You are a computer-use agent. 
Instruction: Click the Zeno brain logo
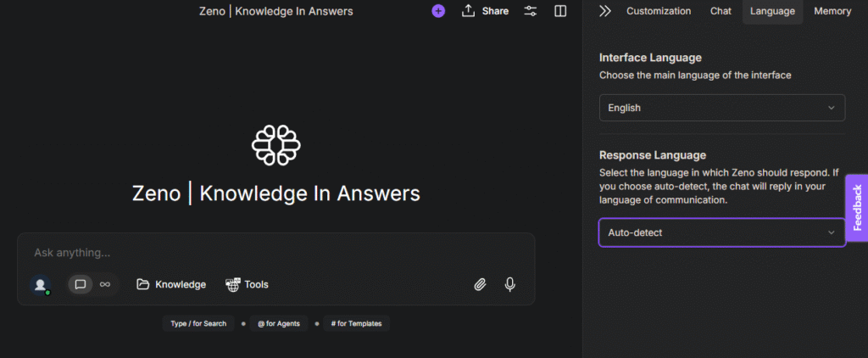pos(276,145)
